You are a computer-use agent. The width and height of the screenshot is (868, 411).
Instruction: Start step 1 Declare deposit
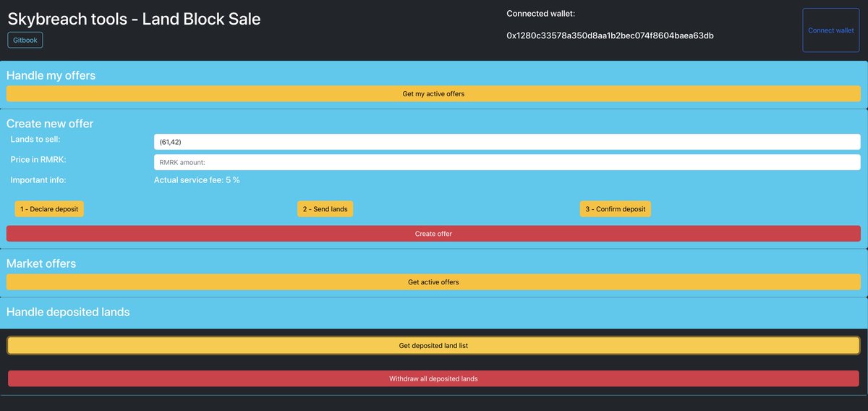(49, 209)
